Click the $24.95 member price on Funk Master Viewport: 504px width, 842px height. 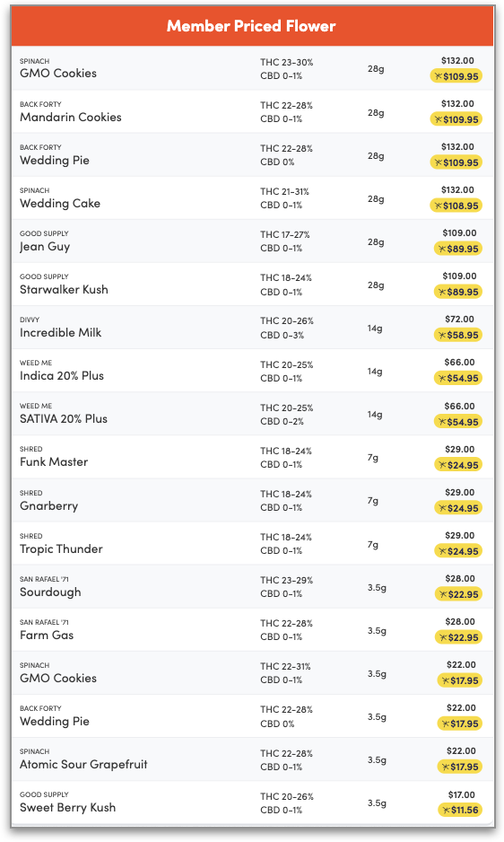pos(458,465)
